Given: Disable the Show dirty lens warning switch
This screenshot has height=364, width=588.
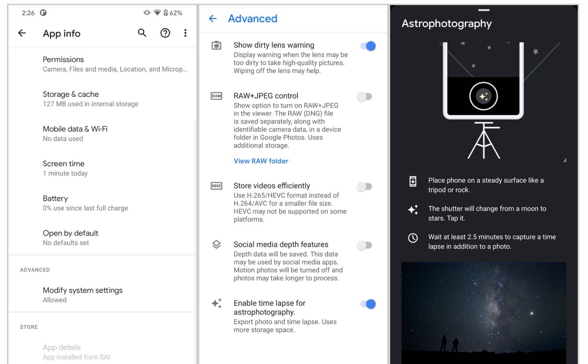Looking at the screenshot, I should 368,46.
